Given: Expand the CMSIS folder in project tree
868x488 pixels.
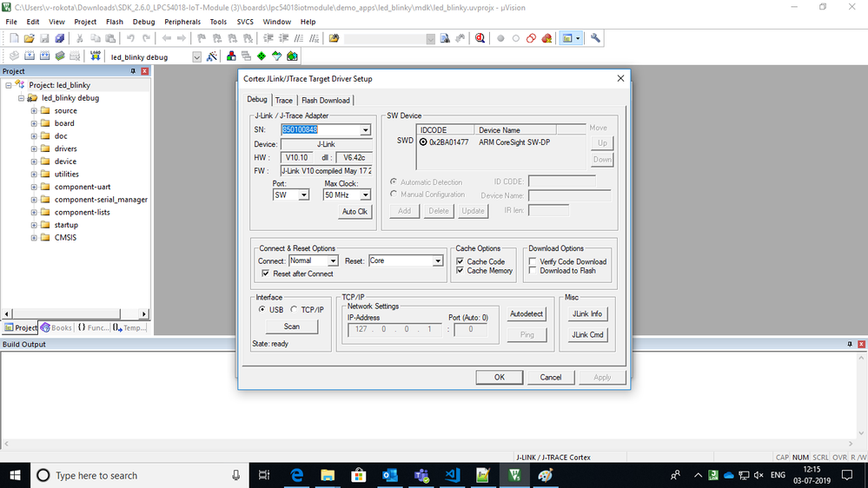Looking at the screenshot, I should pos(34,238).
